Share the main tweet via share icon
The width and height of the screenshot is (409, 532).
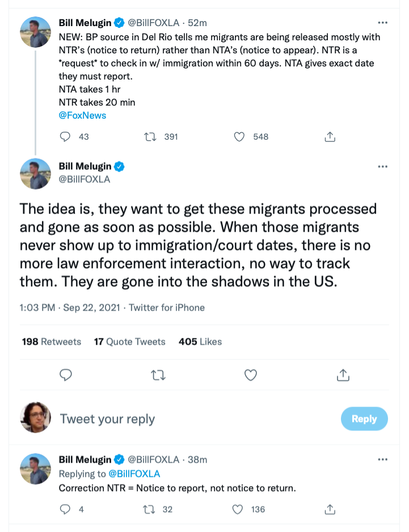point(343,375)
